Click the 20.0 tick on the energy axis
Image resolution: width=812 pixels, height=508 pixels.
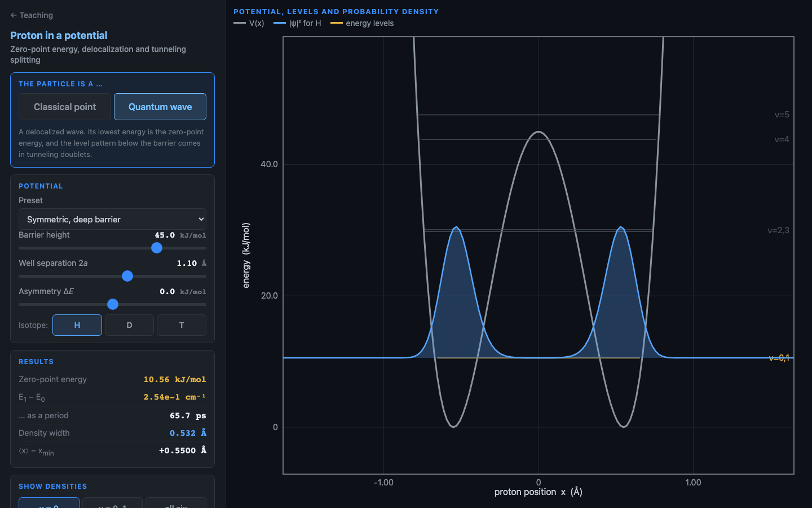click(269, 296)
